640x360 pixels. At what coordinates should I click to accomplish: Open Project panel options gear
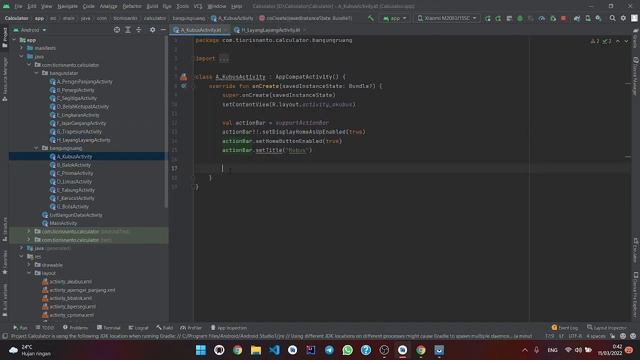(x=152, y=30)
